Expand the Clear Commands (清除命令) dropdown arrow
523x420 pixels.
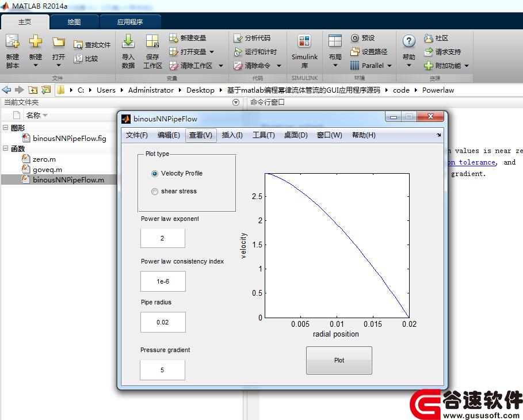coord(279,66)
